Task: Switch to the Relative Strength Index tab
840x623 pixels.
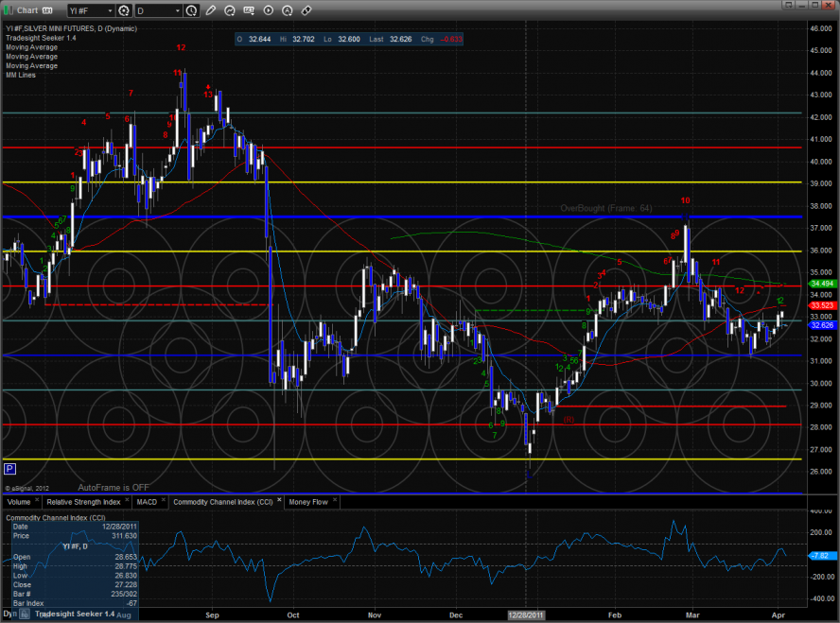Action: [x=84, y=502]
